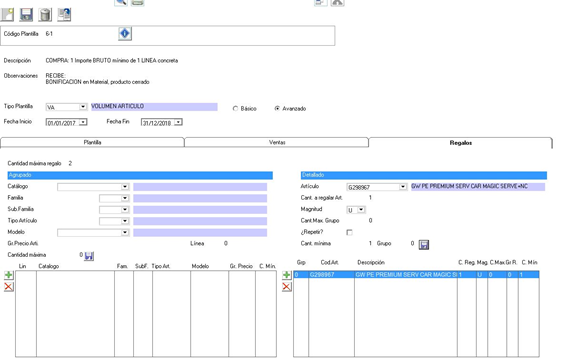Expand the Catálogo dropdown
The height and width of the screenshot is (361, 567).
[125, 187]
